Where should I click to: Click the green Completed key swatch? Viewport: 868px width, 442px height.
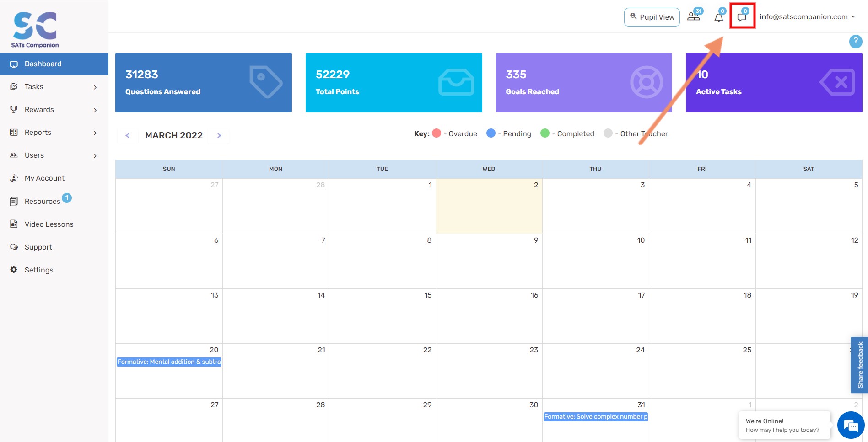pyautogui.click(x=545, y=133)
